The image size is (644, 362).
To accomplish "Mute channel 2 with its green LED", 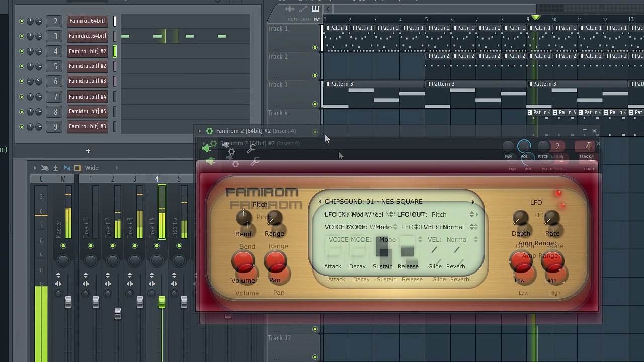I will coord(21,21).
